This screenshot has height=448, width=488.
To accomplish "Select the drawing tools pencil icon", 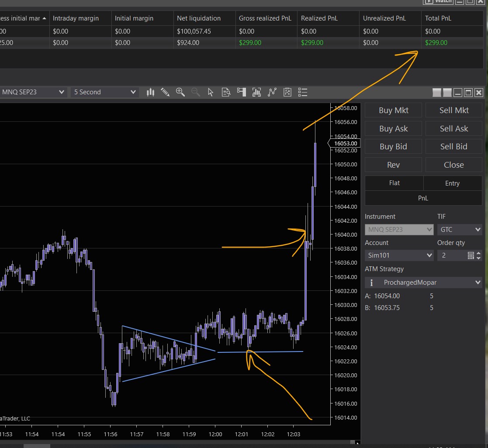I will (x=165, y=92).
